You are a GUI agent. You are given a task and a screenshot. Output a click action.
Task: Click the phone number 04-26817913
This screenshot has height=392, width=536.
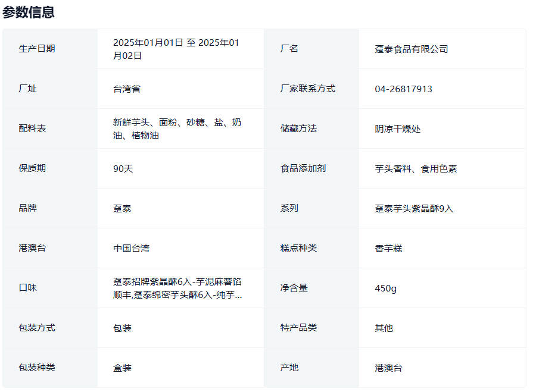(403, 89)
